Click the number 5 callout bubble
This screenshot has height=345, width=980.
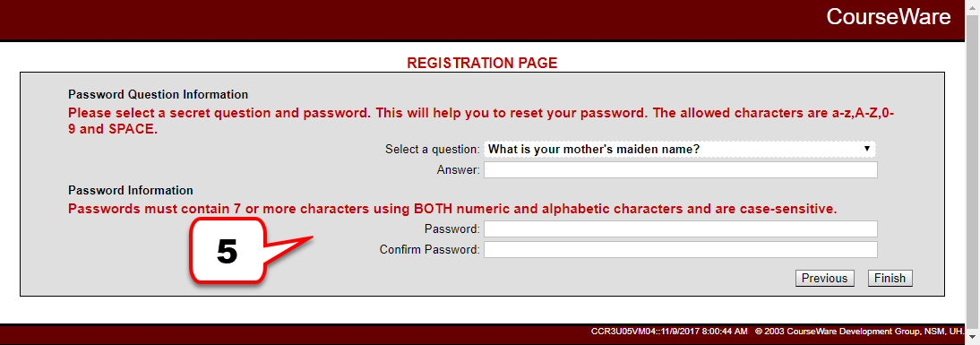228,253
